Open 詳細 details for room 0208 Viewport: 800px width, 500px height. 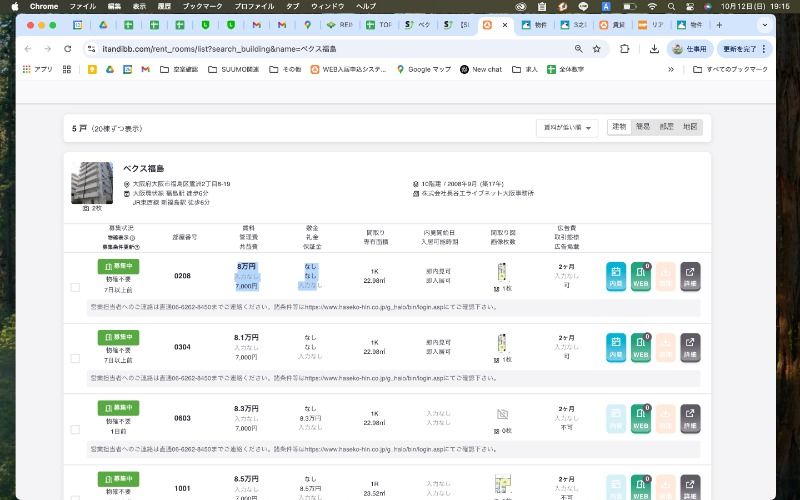pos(690,275)
